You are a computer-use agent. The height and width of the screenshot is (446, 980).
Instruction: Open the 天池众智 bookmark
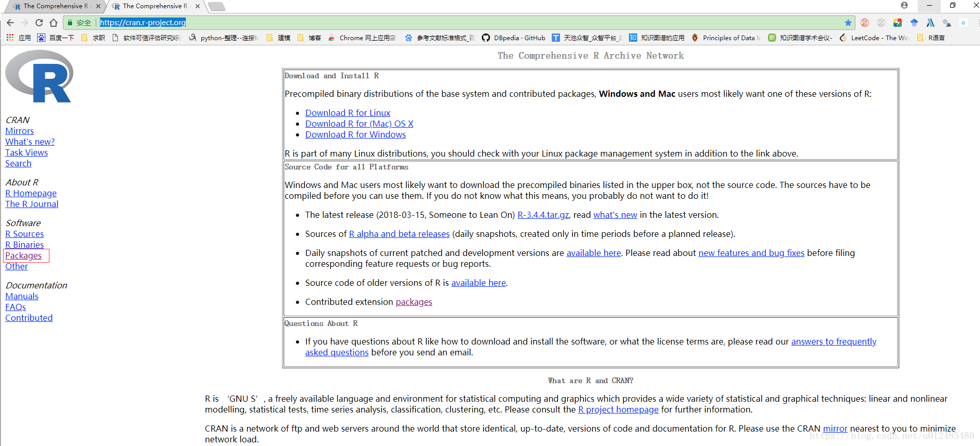(587, 38)
